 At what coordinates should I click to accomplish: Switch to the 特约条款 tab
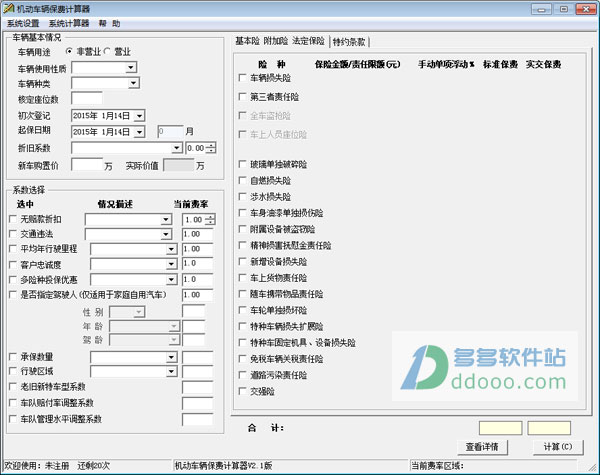tap(349, 42)
